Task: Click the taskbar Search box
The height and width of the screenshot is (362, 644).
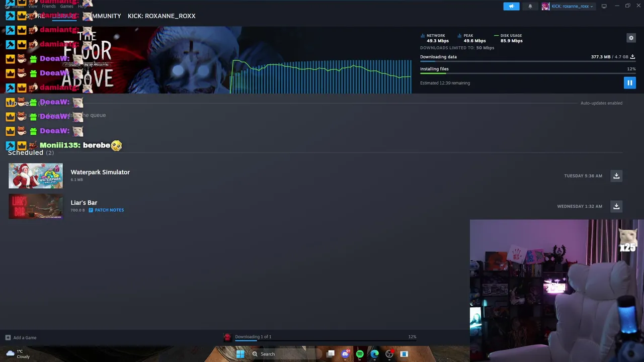Action: coord(285,354)
